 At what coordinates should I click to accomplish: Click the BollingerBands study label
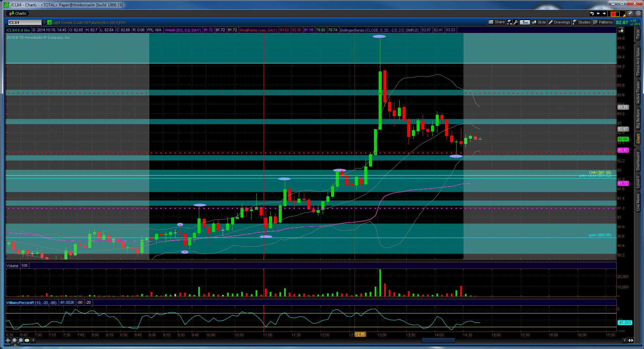tap(379, 30)
